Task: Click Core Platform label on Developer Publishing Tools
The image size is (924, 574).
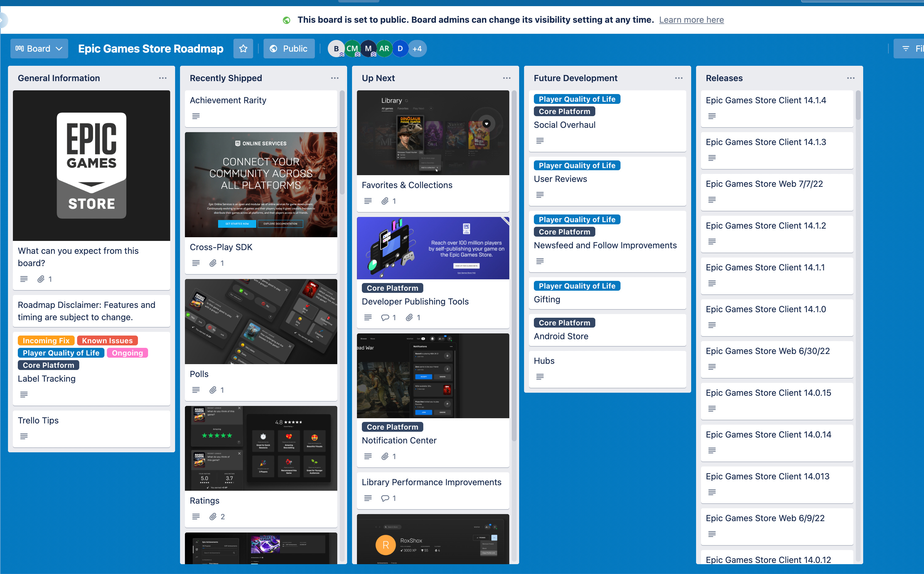Action: tap(392, 288)
